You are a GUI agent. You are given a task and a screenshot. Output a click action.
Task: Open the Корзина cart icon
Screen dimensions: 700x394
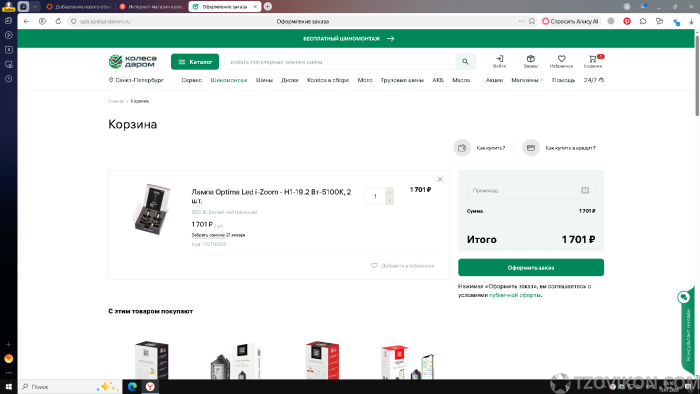593,61
